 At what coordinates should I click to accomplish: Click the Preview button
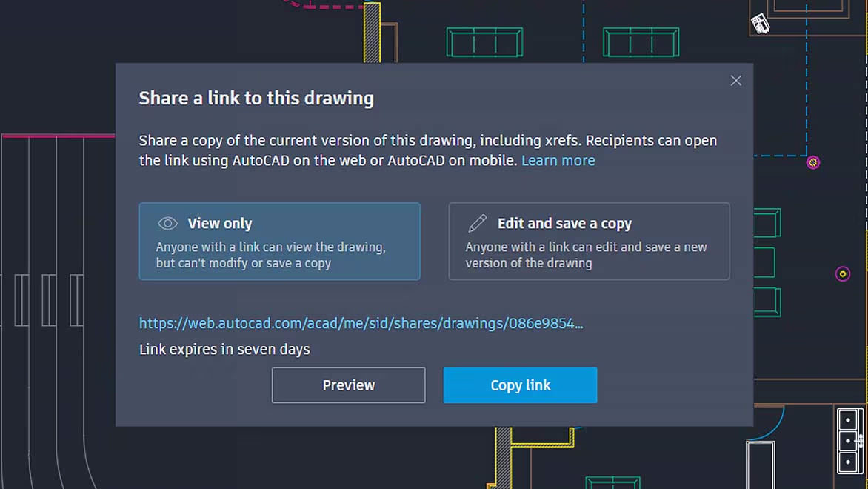point(348,385)
